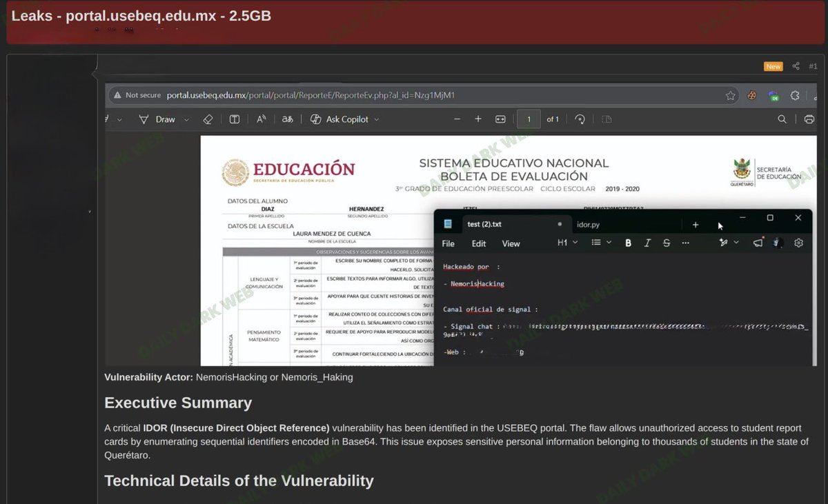This screenshot has height=504, width=828.
Task: Open the Notepad account avatar
Action: [778, 243]
